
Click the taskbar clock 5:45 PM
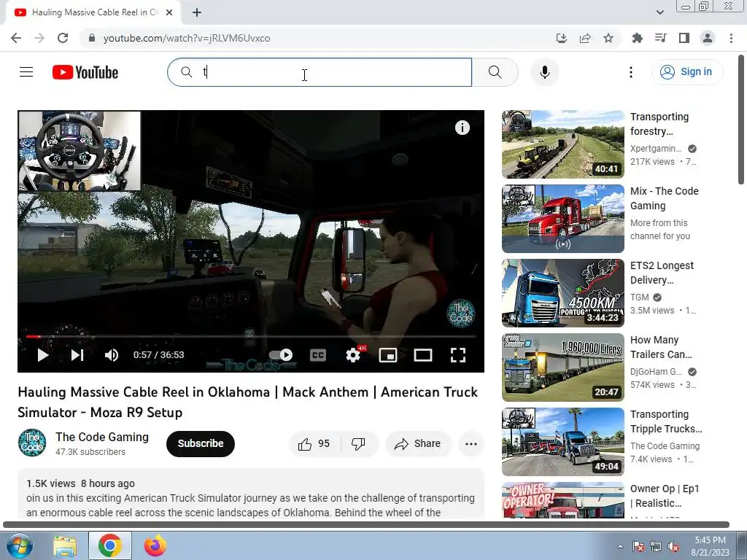click(x=710, y=546)
